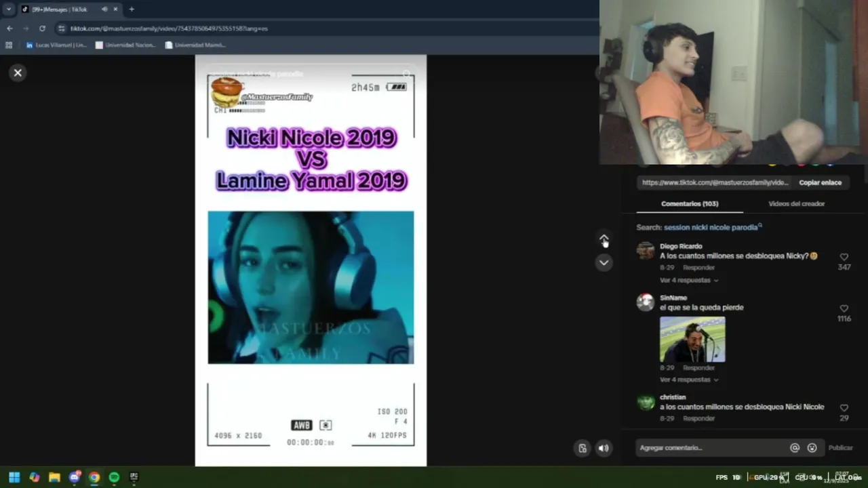Open a new browser tab
Image resolution: width=868 pixels, height=488 pixels.
click(132, 9)
